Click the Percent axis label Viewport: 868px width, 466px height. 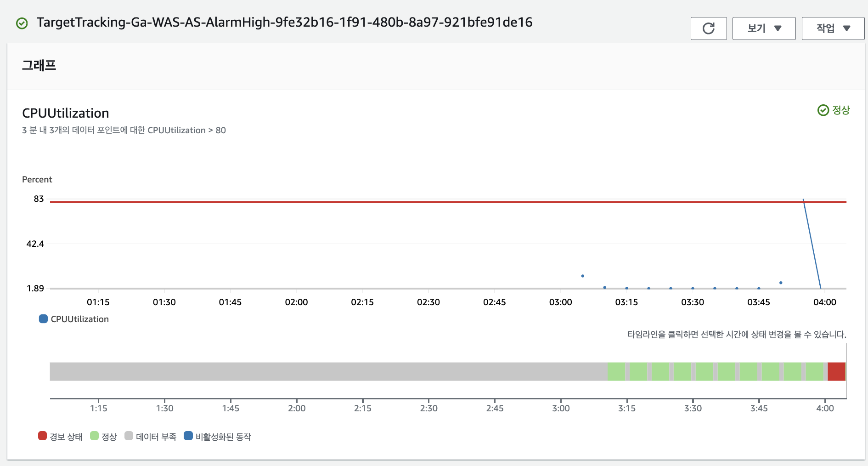point(37,179)
